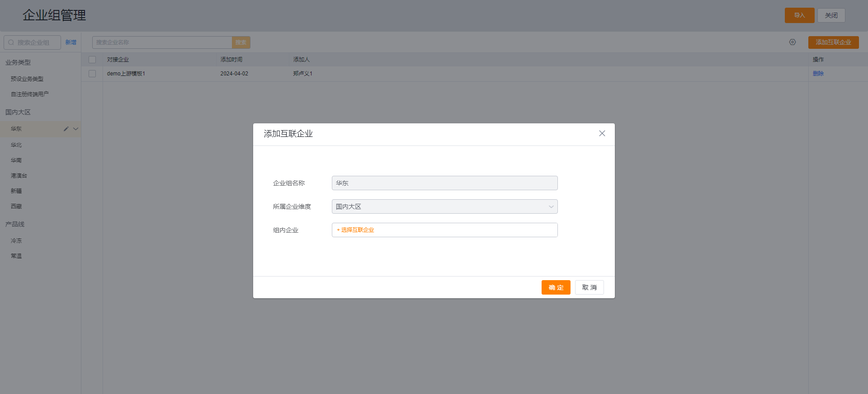
Task: Select 华北 in the sidebar list
Action: [16, 145]
